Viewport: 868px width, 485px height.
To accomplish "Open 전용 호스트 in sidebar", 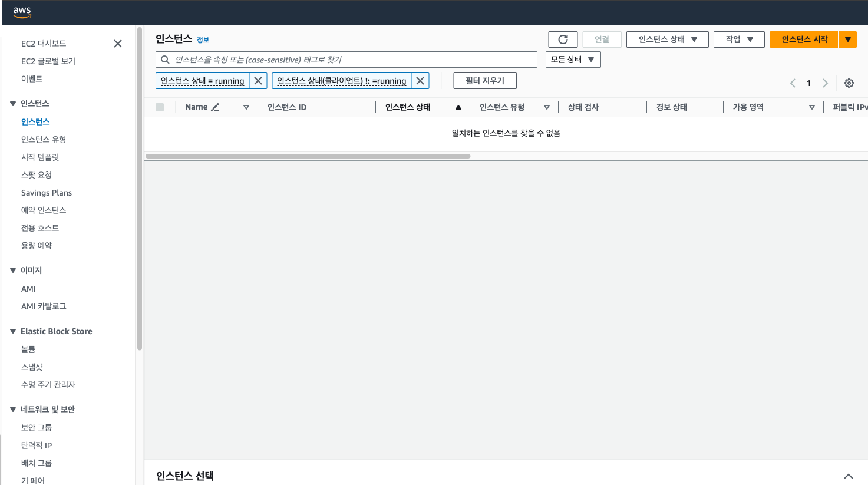I will click(40, 228).
